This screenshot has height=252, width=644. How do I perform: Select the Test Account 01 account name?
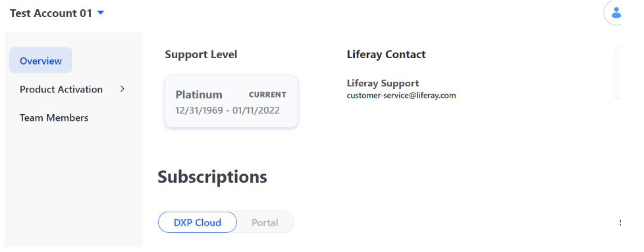click(51, 13)
